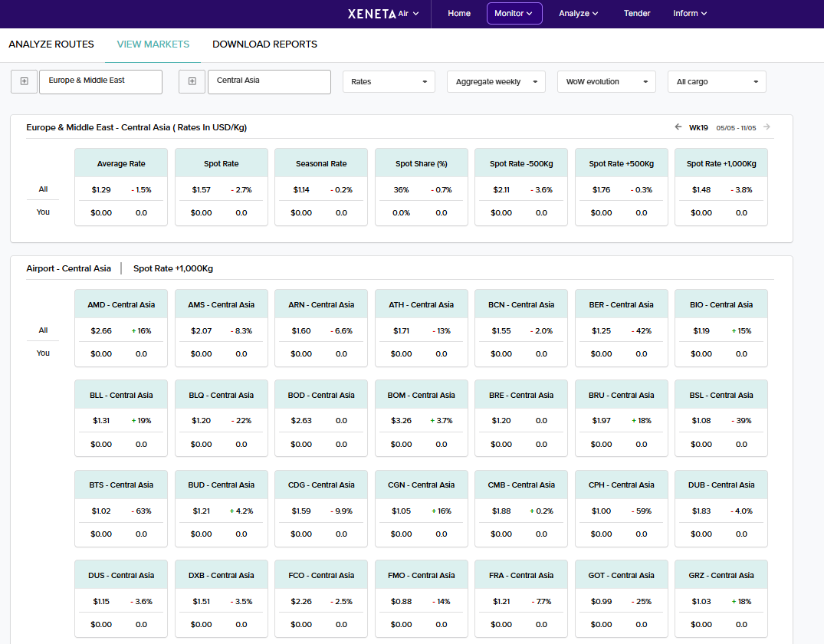The width and height of the screenshot is (824, 644).
Task: Open the All cargo filter dropdown
Action: pos(716,81)
